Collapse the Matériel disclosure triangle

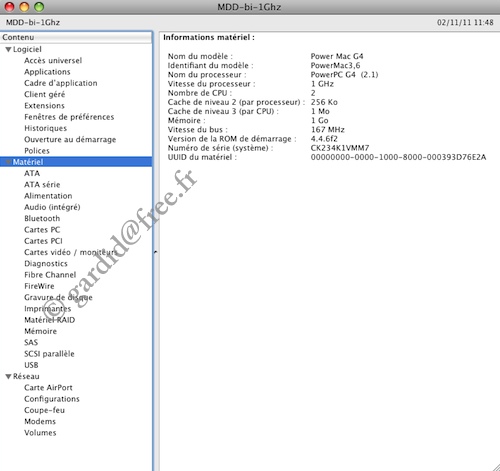tap(9, 162)
